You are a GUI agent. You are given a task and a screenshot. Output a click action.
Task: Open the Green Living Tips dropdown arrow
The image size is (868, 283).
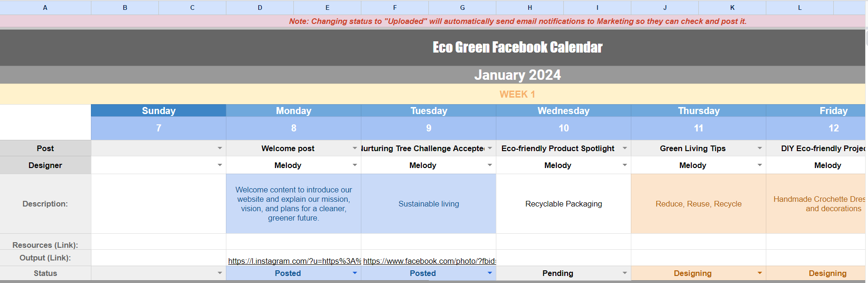[x=760, y=148]
